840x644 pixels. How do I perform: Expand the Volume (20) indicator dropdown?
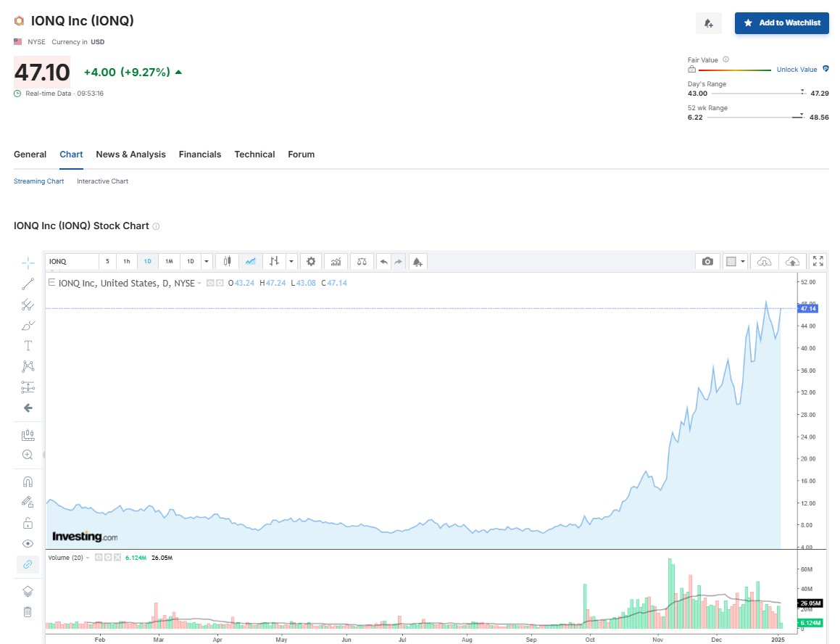88,558
